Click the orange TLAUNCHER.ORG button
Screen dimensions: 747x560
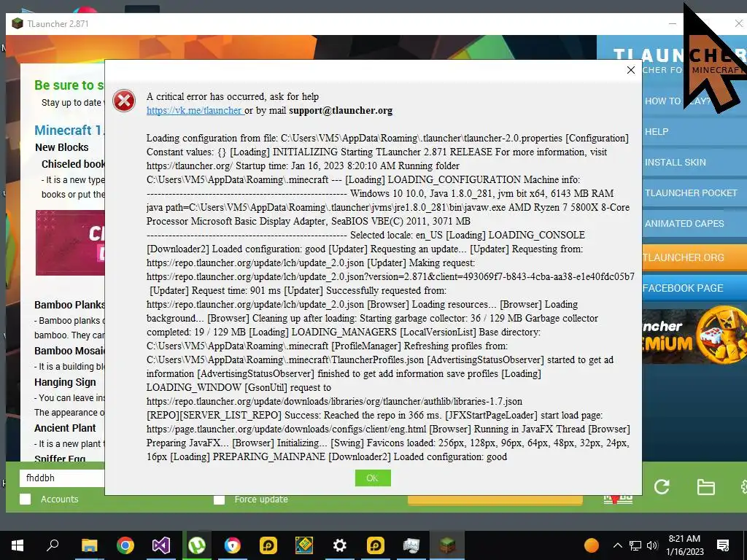(694, 257)
